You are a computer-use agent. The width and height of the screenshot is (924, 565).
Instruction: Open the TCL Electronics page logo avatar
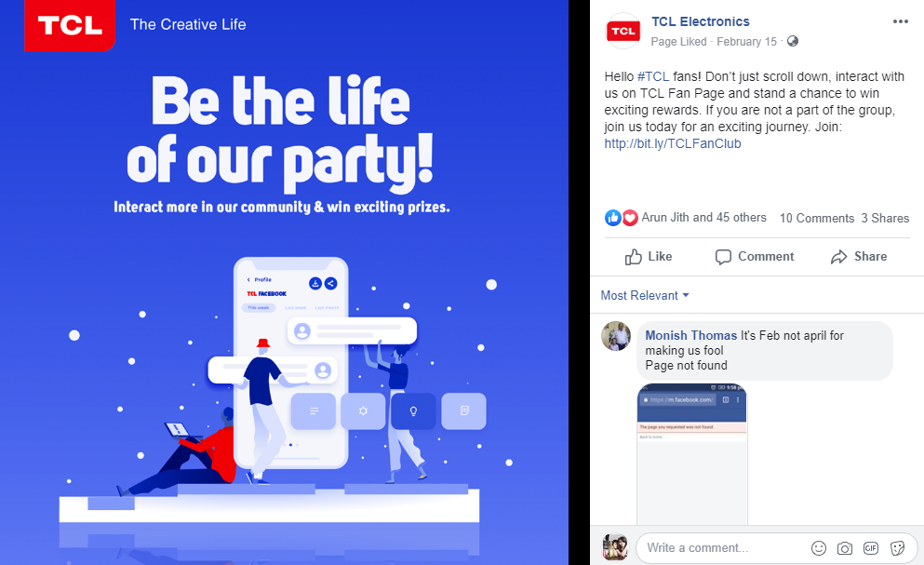[623, 31]
